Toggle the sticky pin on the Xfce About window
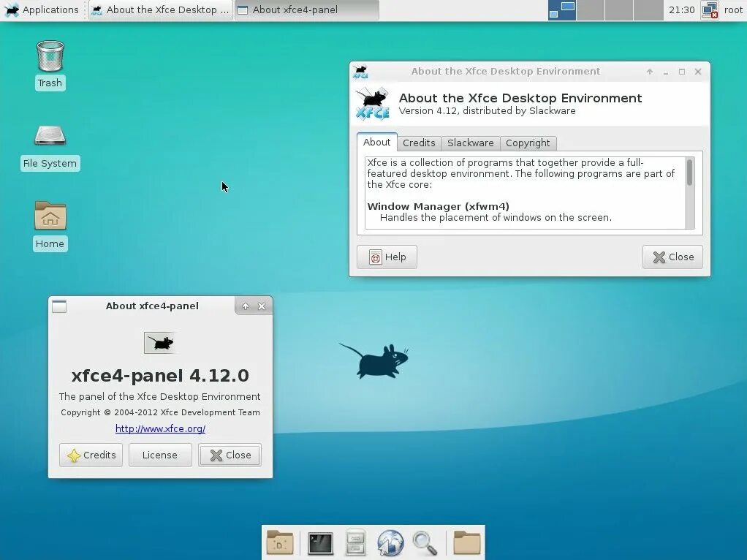The width and height of the screenshot is (747, 560). (x=649, y=72)
